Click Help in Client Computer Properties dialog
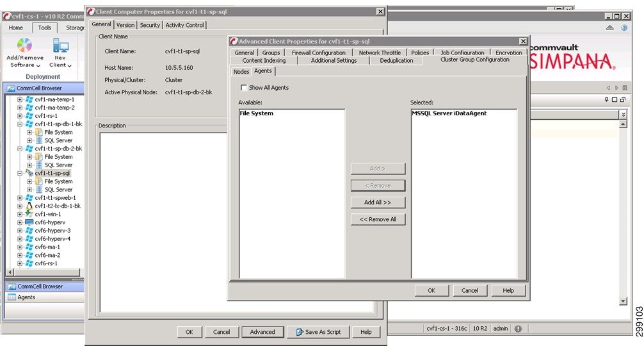Viewport: 644px width, 346px height. click(x=366, y=332)
